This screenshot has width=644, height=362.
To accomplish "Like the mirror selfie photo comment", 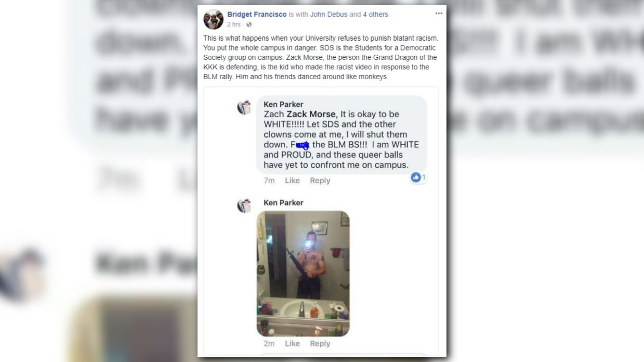I will [292, 343].
